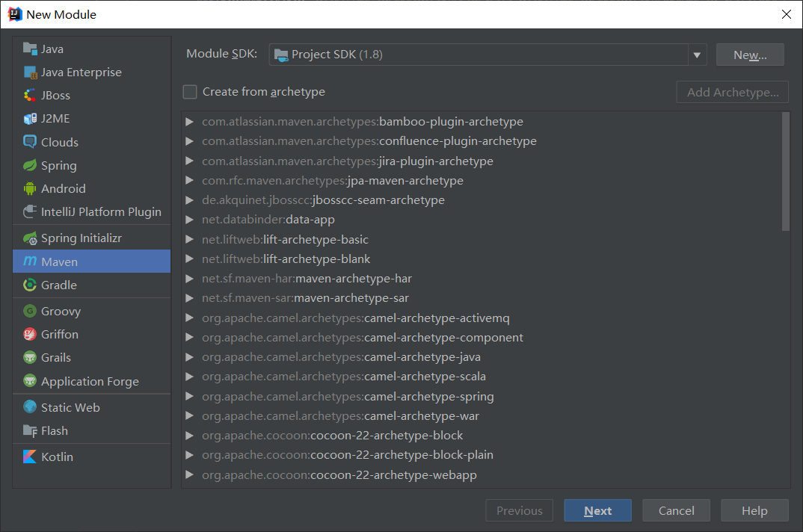
Task: Click the Static Web globe icon
Action: pyautogui.click(x=30, y=408)
